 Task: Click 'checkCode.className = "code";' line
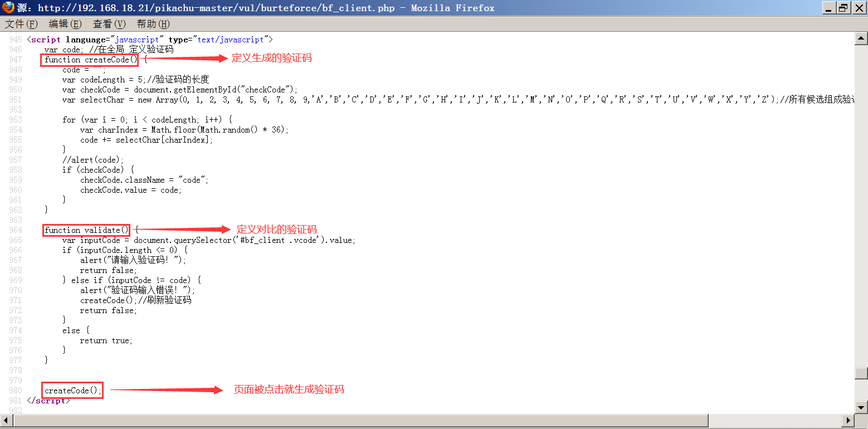pos(144,180)
